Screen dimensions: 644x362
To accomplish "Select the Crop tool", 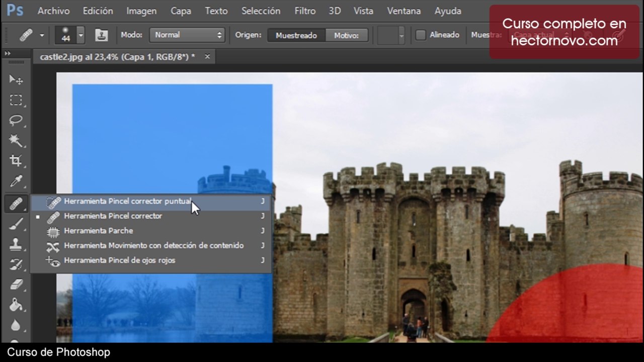I will click(x=16, y=161).
